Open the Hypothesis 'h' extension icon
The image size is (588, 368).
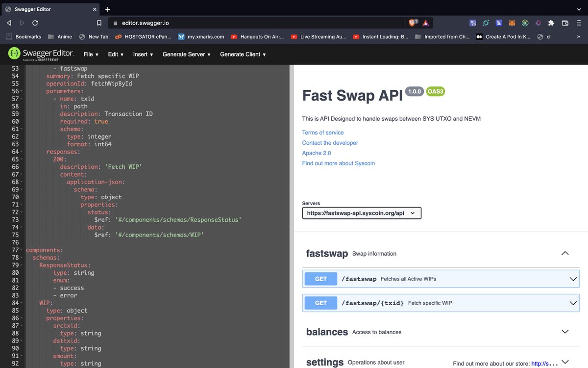pyautogui.click(x=499, y=23)
